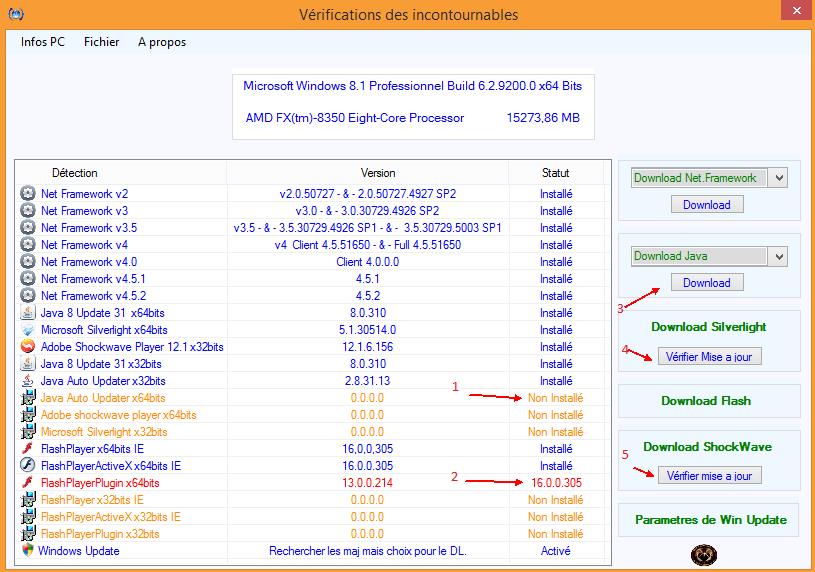Screen dimensions: 815x572
Task: Click version '13.0.0.214' of FlashPlayerPlugin x64bits
Action: pyautogui.click(x=367, y=483)
